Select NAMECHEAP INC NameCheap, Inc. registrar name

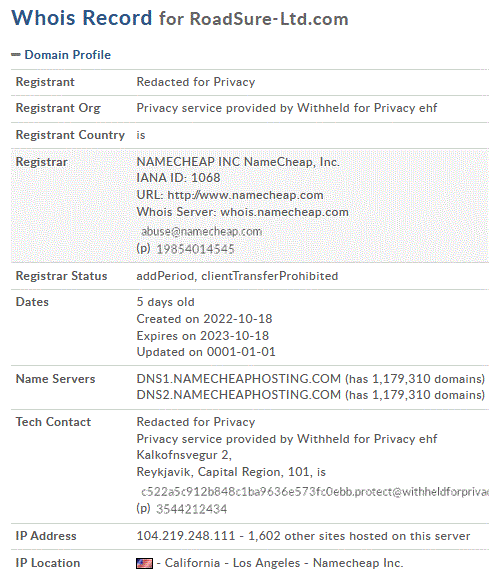click(238, 162)
